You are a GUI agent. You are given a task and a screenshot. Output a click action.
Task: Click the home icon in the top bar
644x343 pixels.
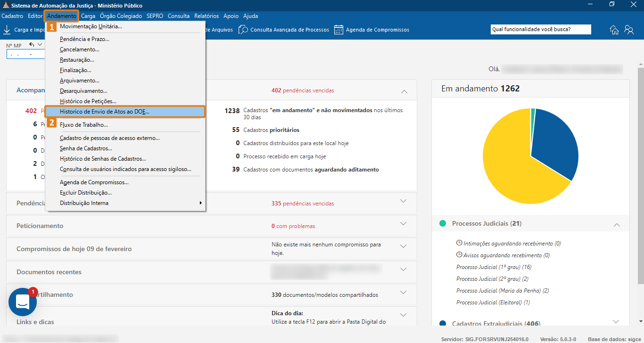click(614, 29)
